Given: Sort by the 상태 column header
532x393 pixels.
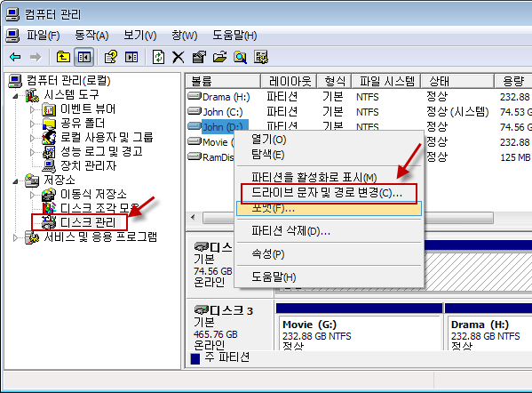Looking at the screenshot, I should point(457,81).
